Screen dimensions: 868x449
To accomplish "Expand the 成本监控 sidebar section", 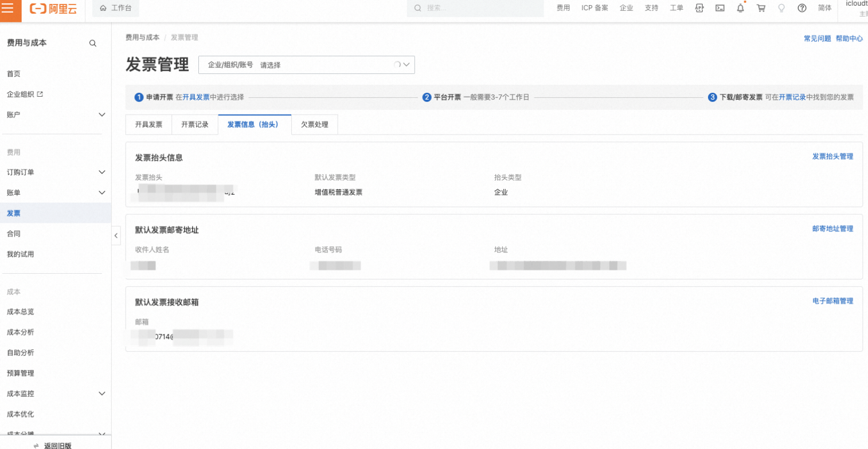I will pos(56,393).
